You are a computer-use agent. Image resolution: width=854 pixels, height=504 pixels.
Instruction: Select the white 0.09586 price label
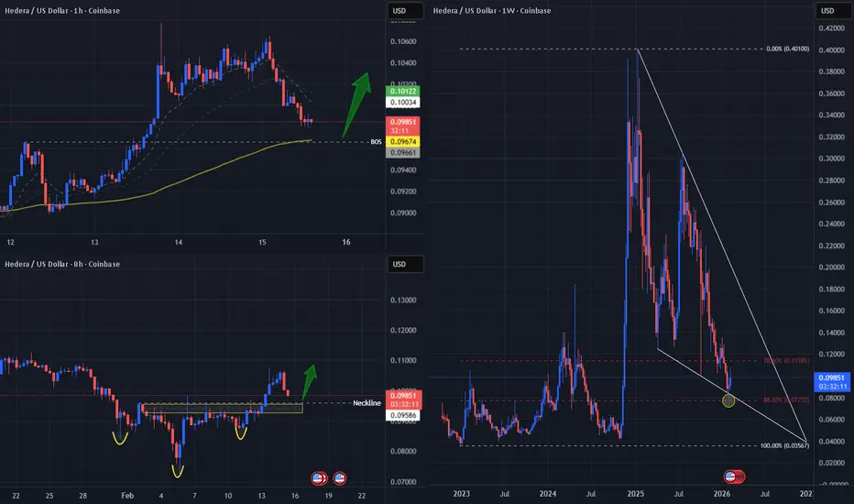coord(402,415)
